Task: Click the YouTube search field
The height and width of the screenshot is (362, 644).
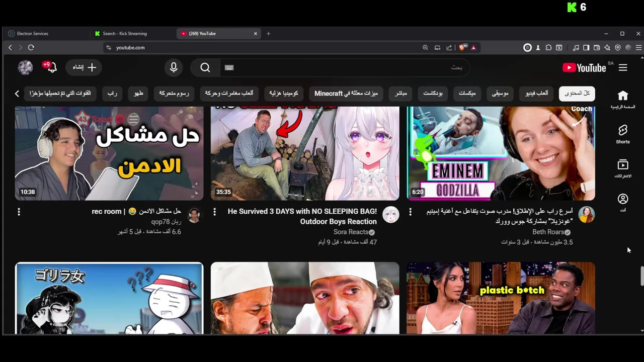Action: 345,67
